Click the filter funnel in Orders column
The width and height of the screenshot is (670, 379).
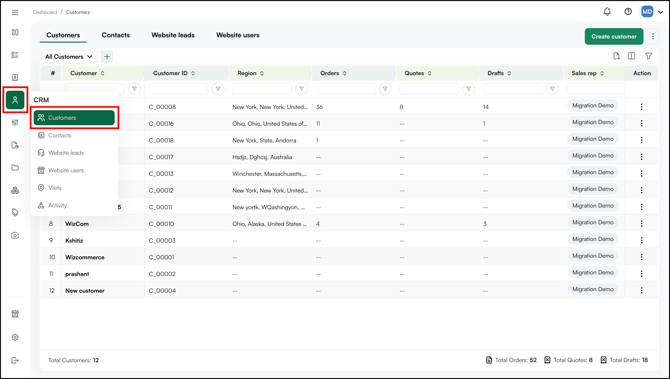385,88
